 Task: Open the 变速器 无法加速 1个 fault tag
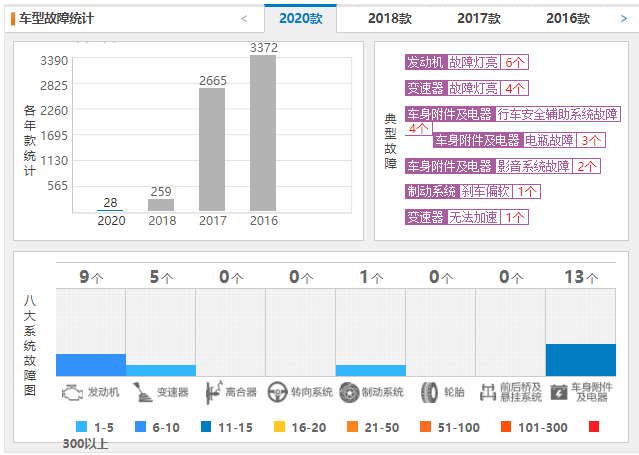[467, 217]
